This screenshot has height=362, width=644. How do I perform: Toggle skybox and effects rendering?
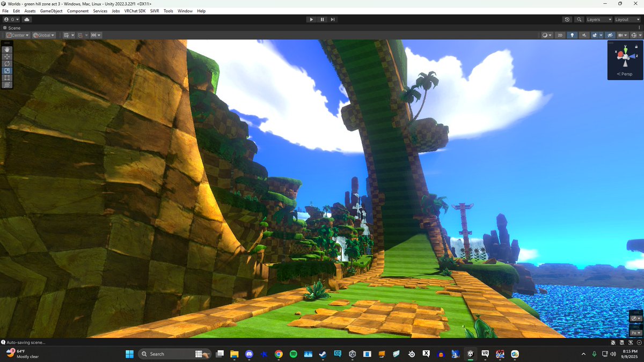(x=595, y=35)
